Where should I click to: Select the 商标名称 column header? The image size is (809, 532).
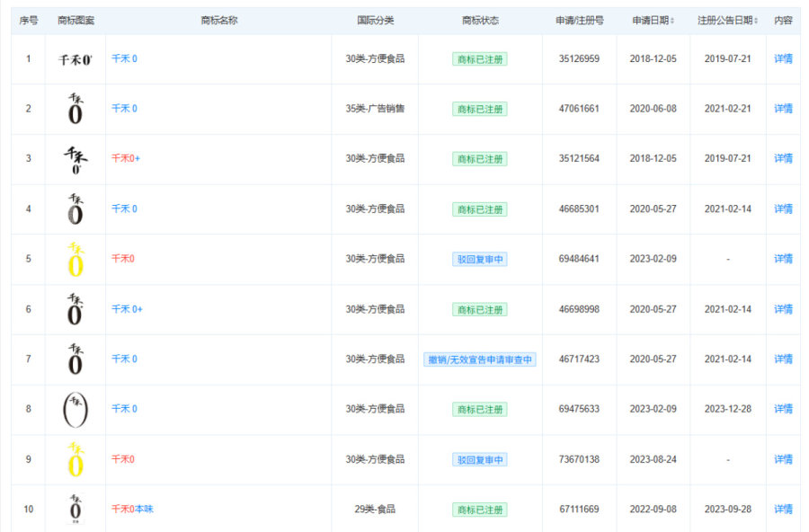(218, 21)
